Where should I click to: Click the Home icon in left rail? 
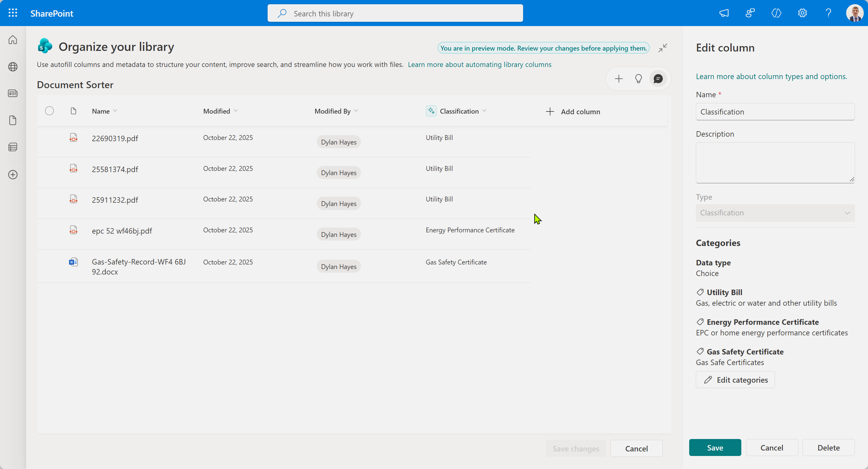pos(13,40)
